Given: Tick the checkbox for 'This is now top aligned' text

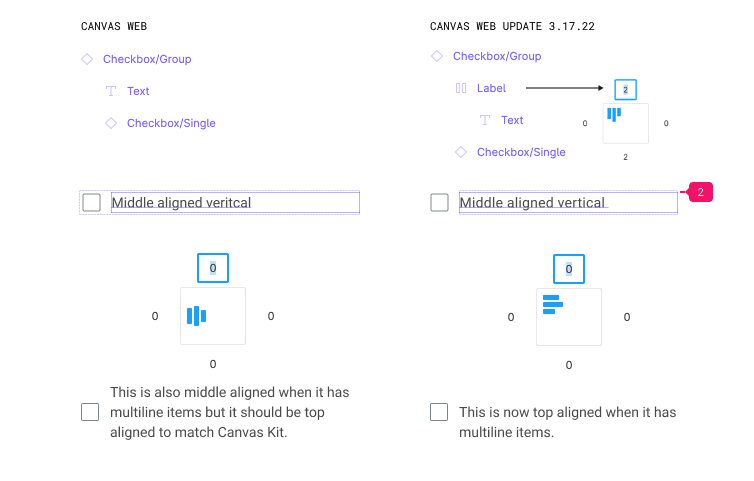Looking at the screenshot, I should (439, 412).
